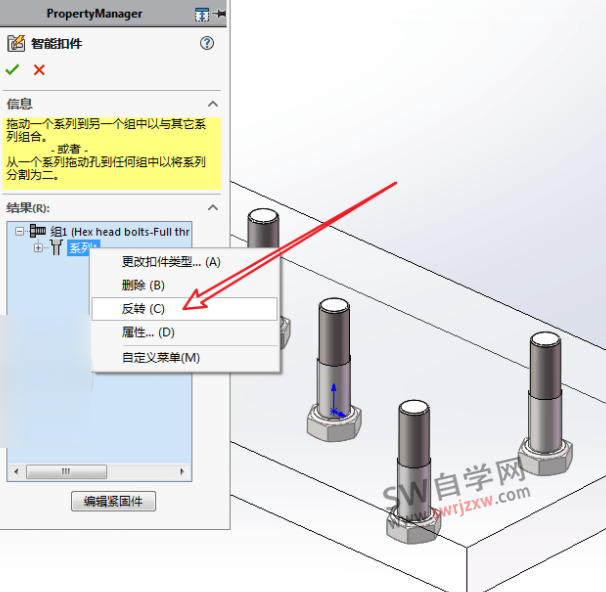606x592 pixels.
Task: Click the 智能扣件 feature icon
Action: [x=16, y=43]
